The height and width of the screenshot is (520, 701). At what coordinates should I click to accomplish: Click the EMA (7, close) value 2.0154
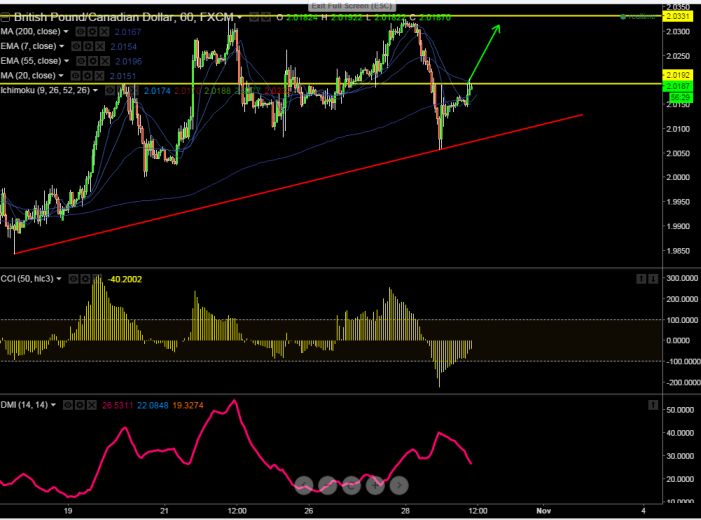(x=124, y=47)
